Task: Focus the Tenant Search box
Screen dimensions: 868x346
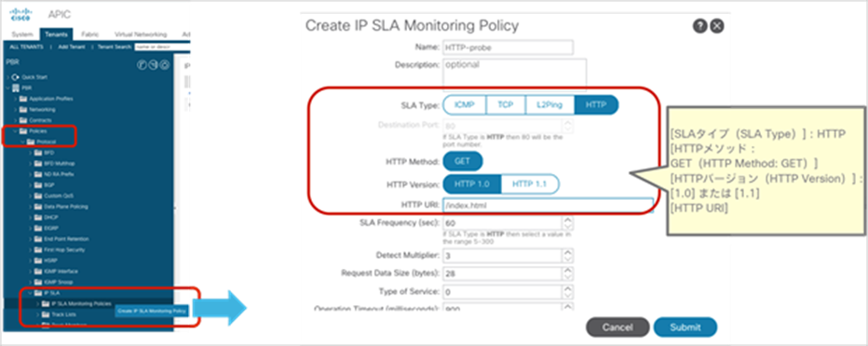Action: 162,47
